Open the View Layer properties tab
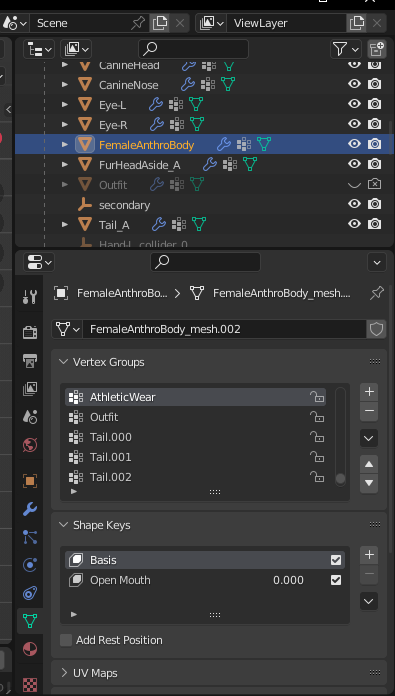The width and height of the screenshot is (395, 696). (x=30, y=388)
